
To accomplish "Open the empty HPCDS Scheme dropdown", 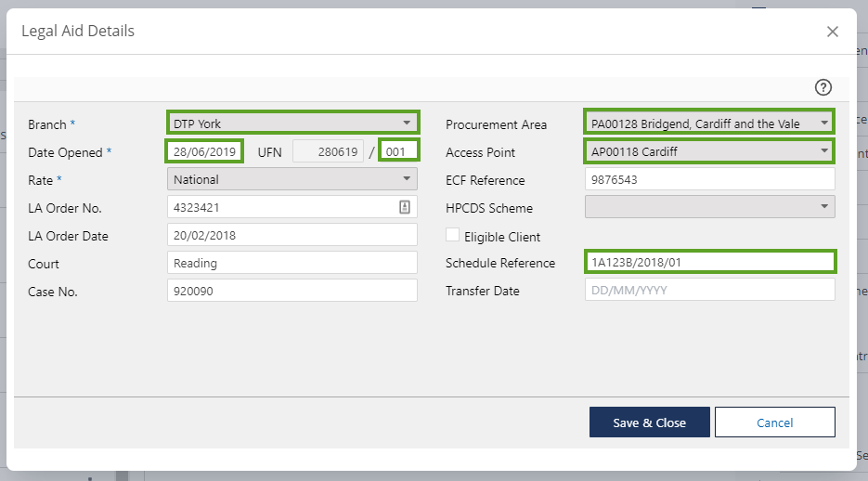I will point(709,207).
